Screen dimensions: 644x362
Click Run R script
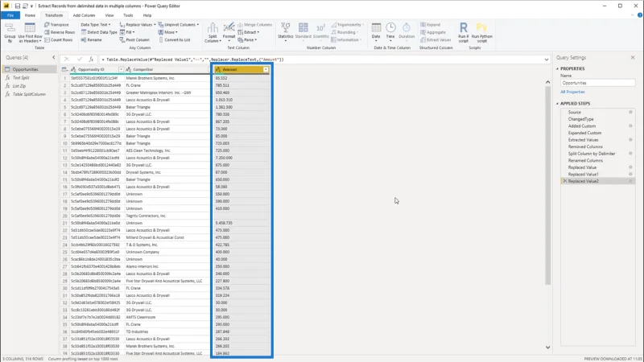464,33
